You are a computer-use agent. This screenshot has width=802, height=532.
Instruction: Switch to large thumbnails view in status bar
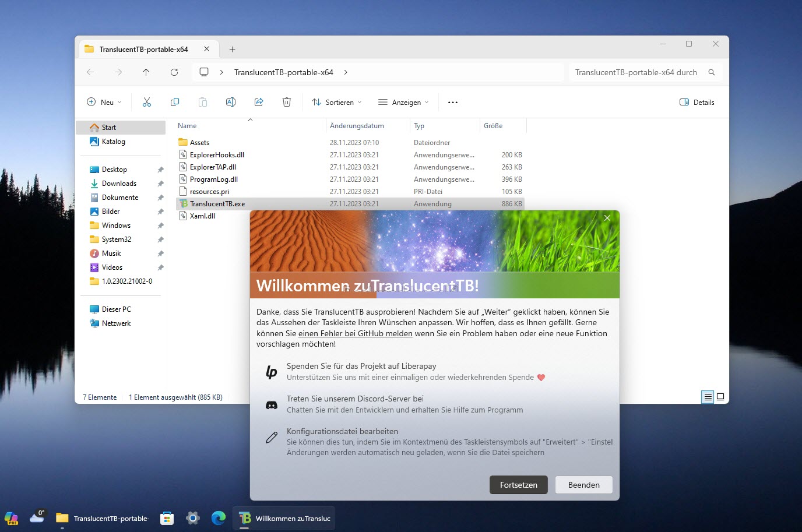[x=720, y=397]
